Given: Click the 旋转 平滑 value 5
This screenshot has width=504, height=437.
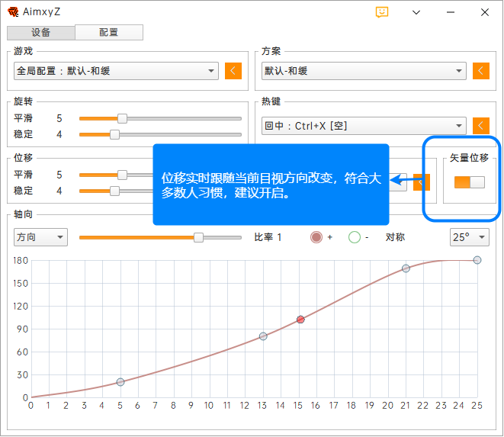Looking at the screenshot, I should pos(59,119).
